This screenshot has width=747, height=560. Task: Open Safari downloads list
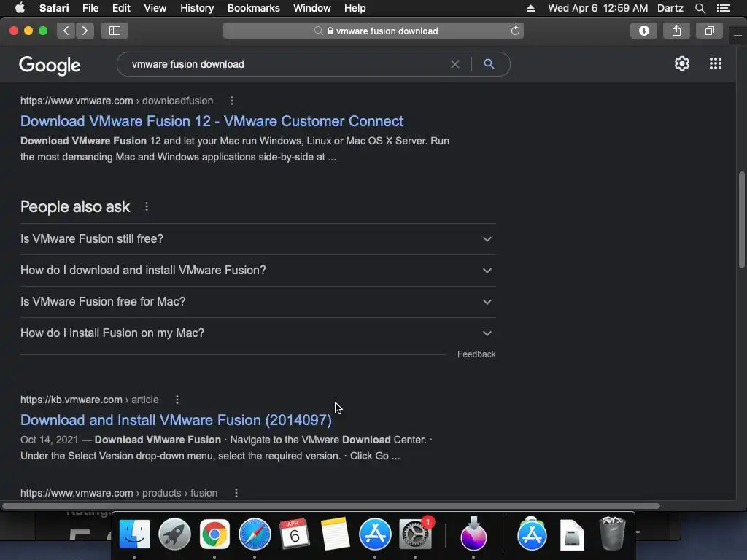pyautogui.click(x=643, y=31)
